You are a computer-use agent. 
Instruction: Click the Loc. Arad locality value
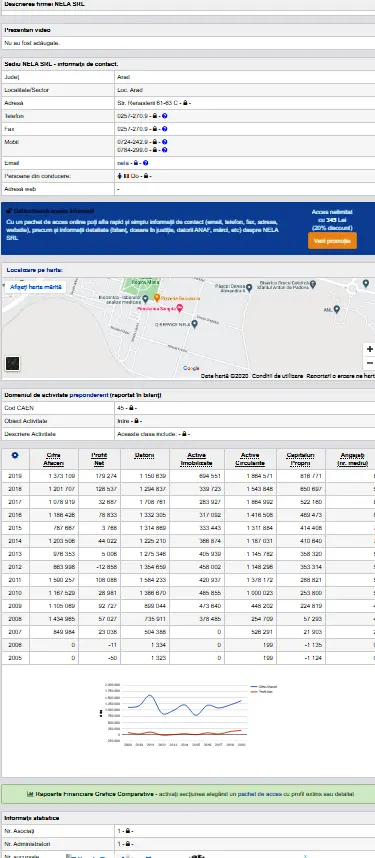click(x=130, y=90)
